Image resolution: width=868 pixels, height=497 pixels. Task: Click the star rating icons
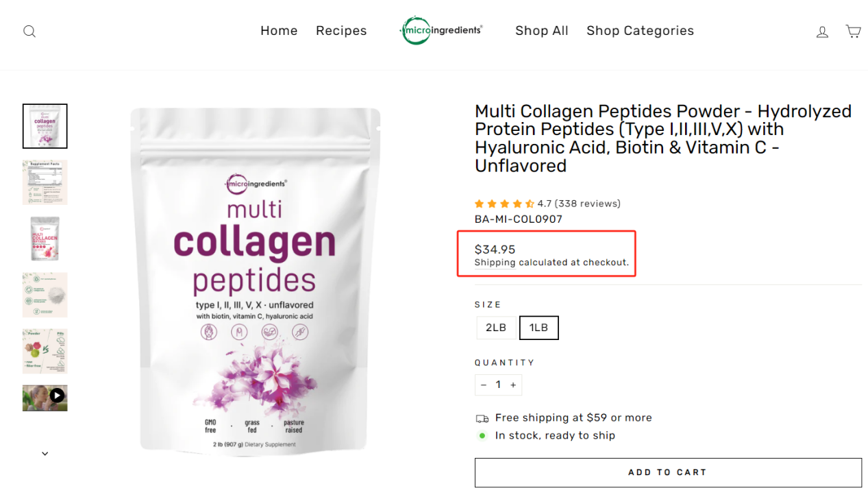(504, 204)
